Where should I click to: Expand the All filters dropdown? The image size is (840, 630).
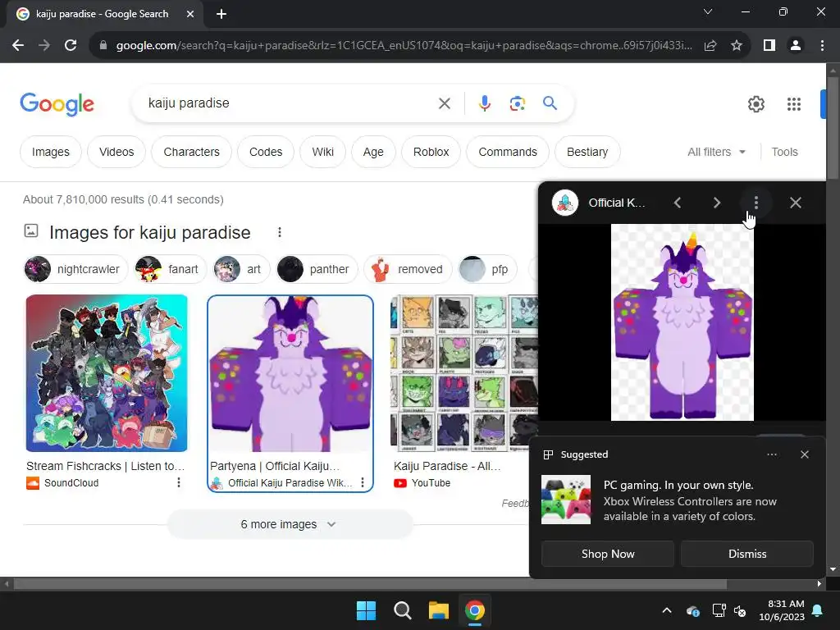point(716,152)
